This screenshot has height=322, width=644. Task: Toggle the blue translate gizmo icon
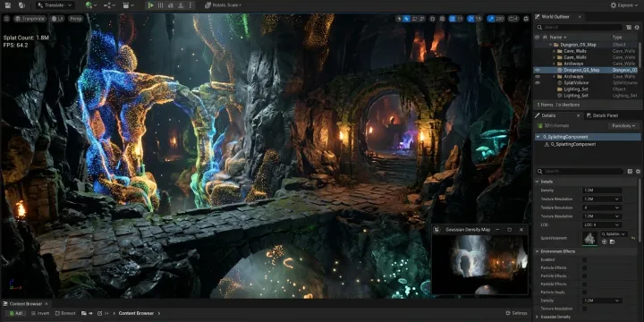[x=407, y=19]
